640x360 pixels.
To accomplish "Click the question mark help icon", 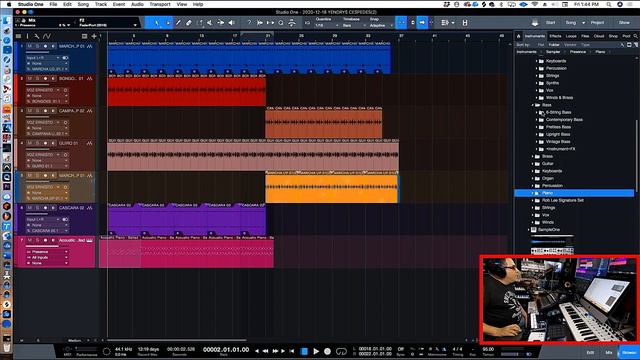I will pos(249,23).
